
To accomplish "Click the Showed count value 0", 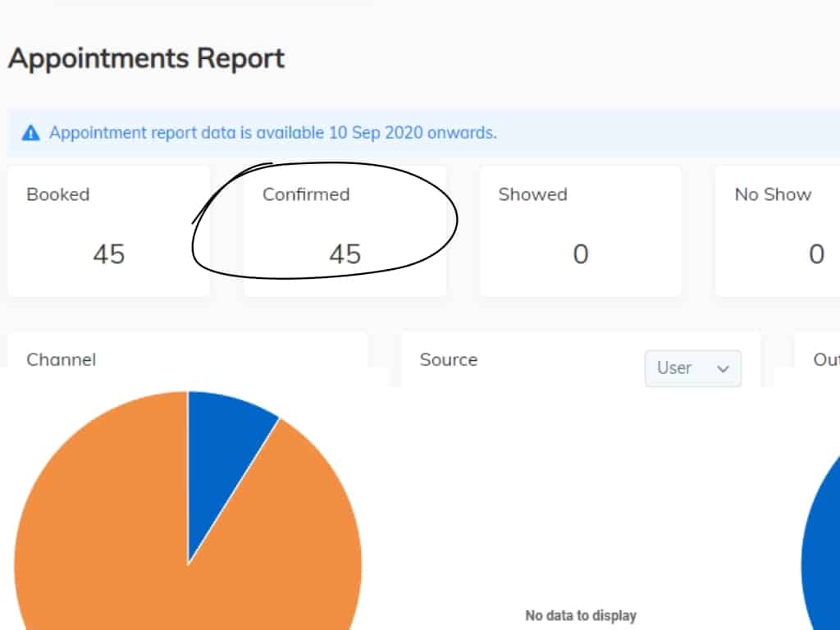I will [x=580, y=254].
